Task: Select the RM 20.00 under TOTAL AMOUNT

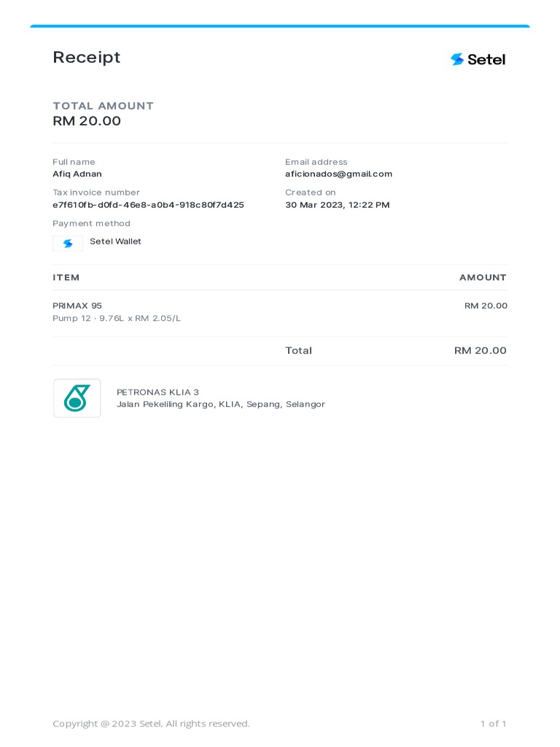Action: (87, 121)
